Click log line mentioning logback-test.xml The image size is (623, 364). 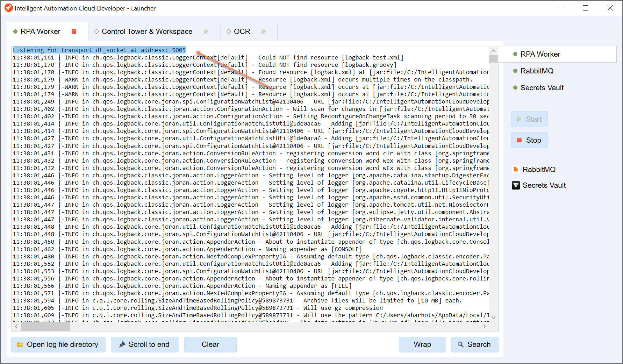pos(208,57)
